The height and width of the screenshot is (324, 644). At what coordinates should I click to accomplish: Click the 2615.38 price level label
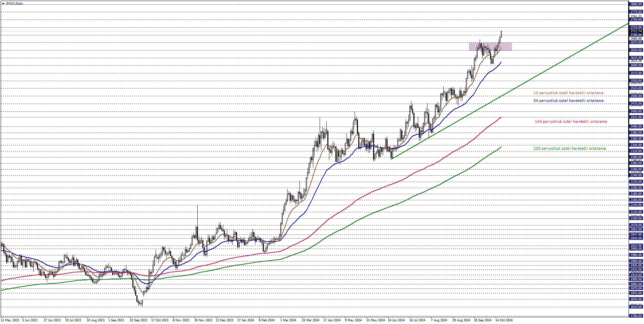pos(636,61)
